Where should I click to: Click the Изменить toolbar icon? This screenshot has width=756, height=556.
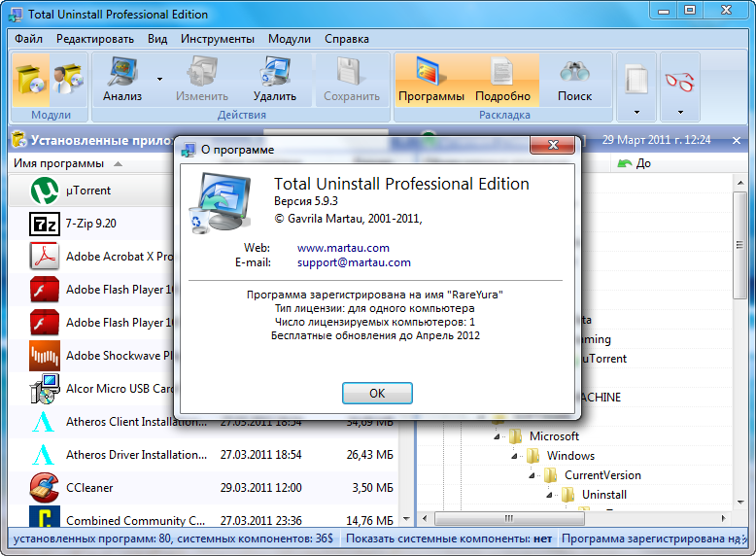pos(202,72)
